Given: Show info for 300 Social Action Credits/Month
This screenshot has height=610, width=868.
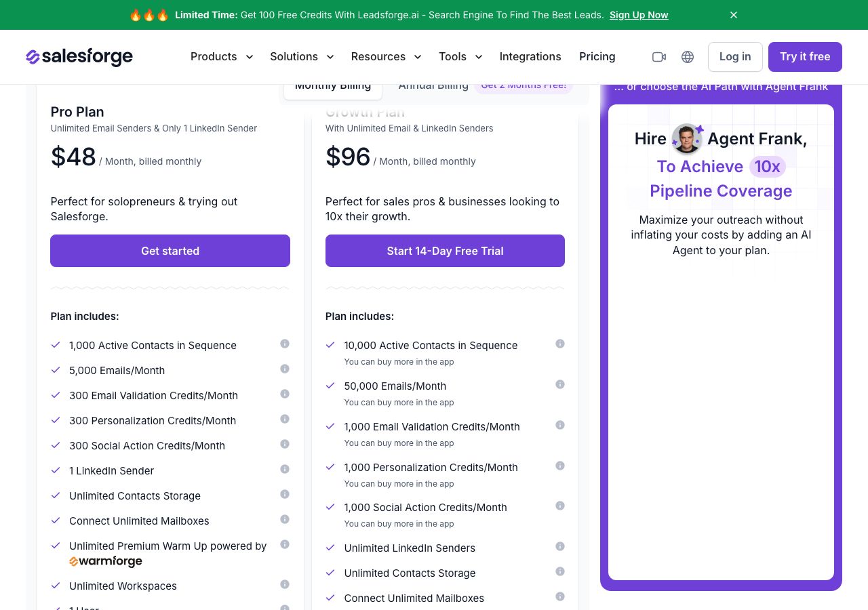Looking at the screenshot, I should pos(285,444).
